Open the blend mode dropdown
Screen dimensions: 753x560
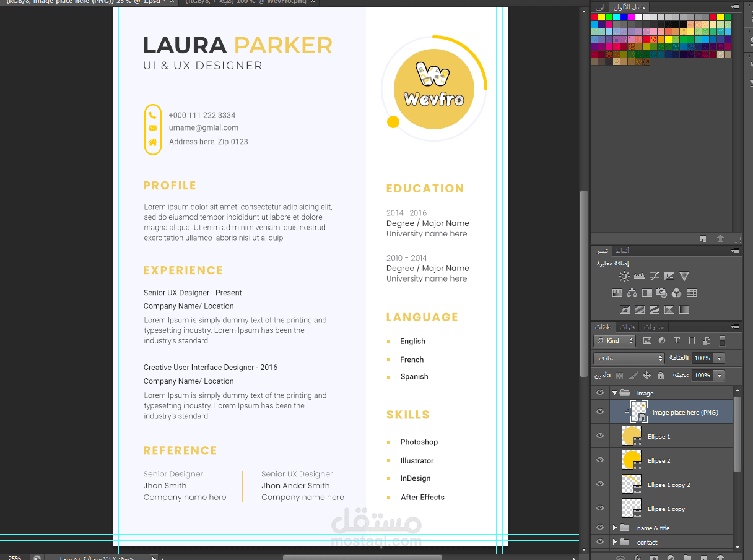pyautogui.click(x=629, y=358)
